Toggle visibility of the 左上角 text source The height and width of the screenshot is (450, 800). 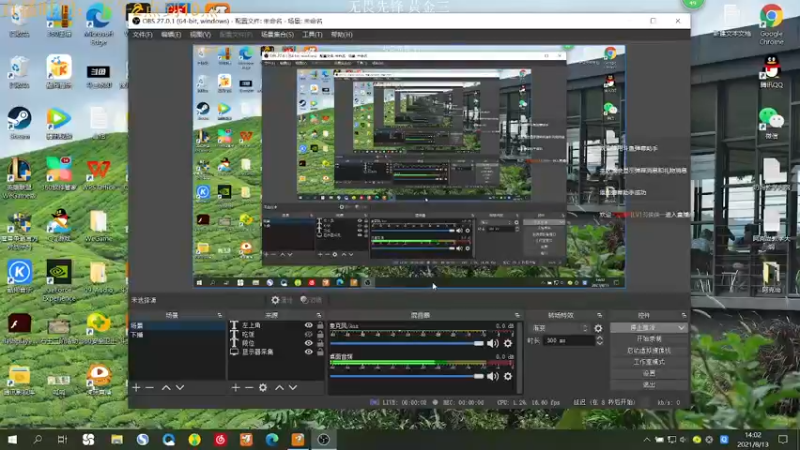pyautogui.click(x=309, y=325)
